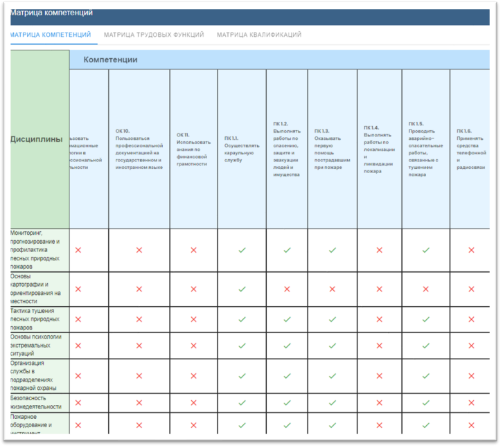
Task: Switch to the Матрица трудовых функций tab
Action: click(154, 35)
